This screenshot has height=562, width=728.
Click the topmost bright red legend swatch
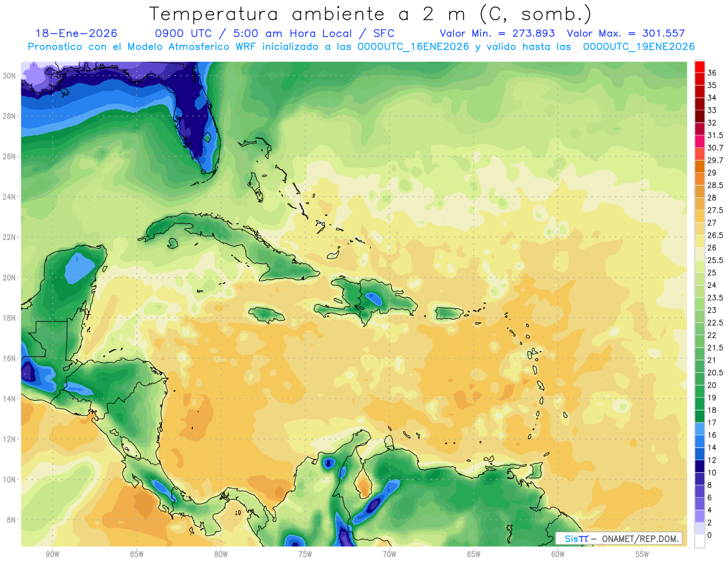click(699, 66)
